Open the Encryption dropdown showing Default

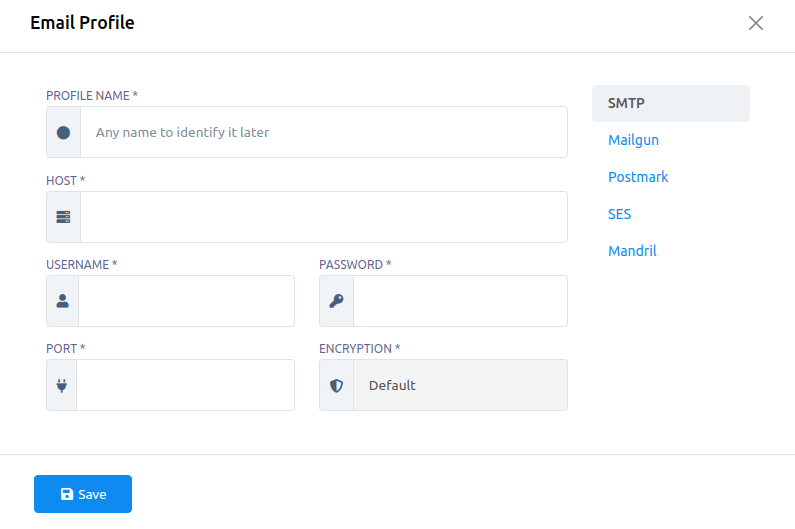(x=460, y=385)
